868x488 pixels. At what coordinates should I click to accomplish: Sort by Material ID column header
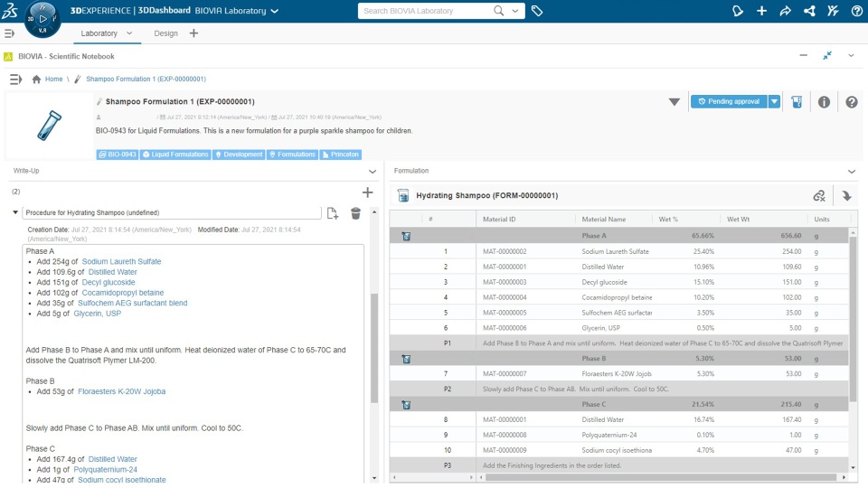tap(499, 220)
